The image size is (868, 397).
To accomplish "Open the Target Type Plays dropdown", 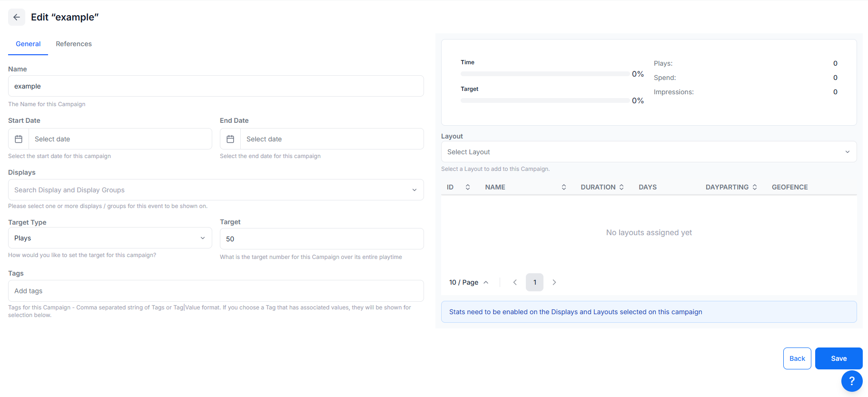I will coord(110,238).
